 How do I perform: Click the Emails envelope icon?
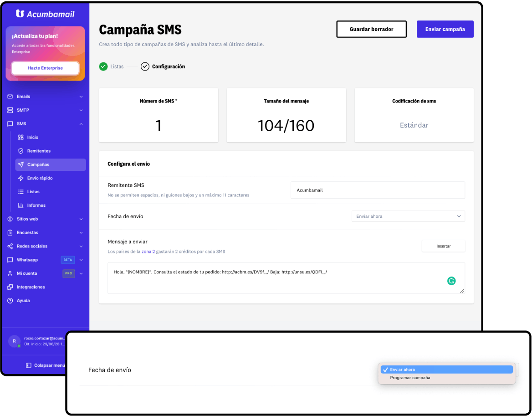[10, 97]
